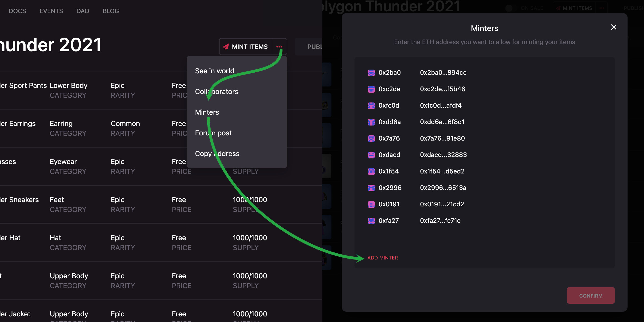Screen dimensions: 644x322
Task: Choose Collaborators in the context menu
Action: point(216,91)
